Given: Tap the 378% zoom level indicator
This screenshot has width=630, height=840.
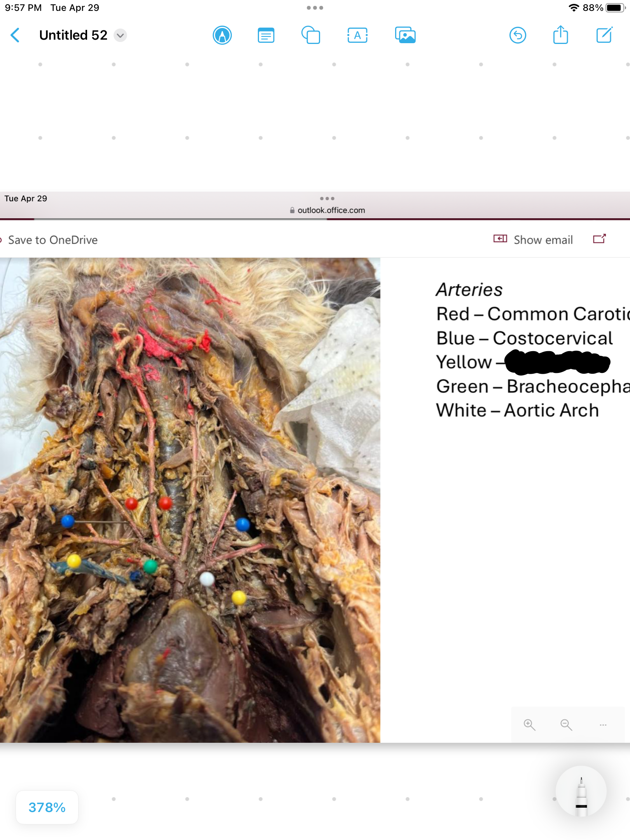Looking at the screenshot, I should 47,807.
